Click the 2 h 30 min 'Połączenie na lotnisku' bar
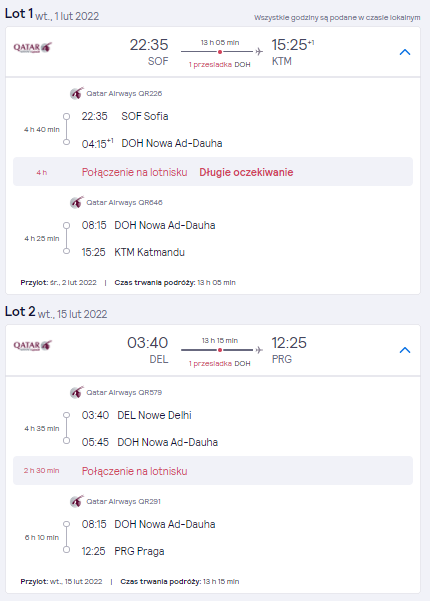This screenshot has height=601, width=430. [213, 471]
